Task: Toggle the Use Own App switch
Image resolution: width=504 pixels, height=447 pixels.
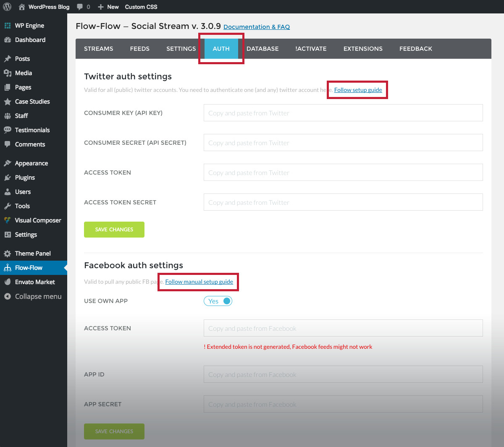Action: pos(218,301)
